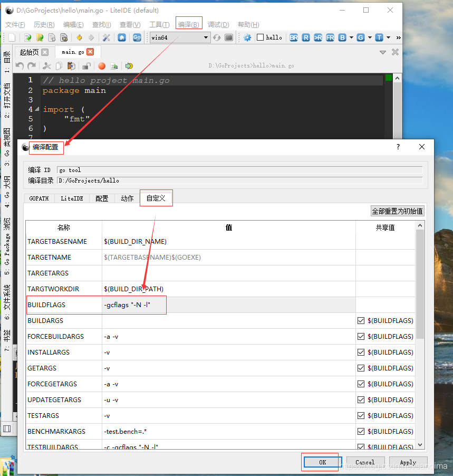Click the BUILDFLAGS value cell

click(229, 305)
